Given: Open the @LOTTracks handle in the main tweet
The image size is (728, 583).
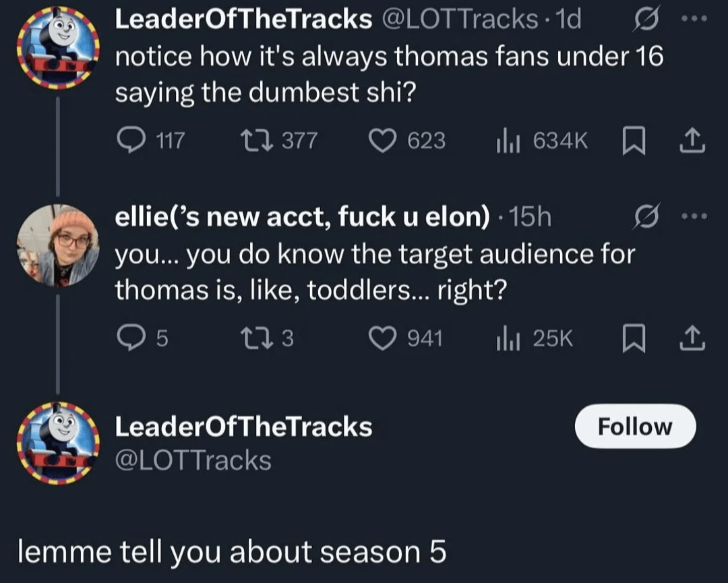Looking at the screenshot, I should coord(193,461).
